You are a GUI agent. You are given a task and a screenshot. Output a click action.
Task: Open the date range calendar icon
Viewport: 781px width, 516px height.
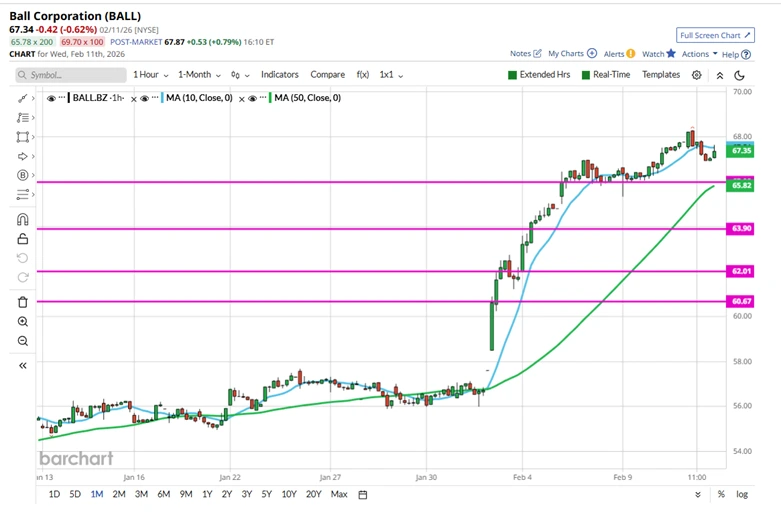click(x=363, y=494)
